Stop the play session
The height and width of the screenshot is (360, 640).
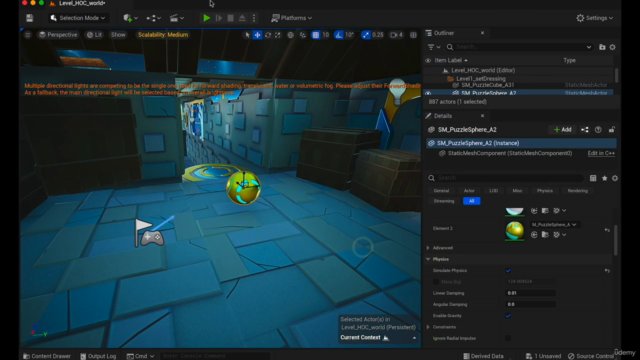(x=230, y=18)
